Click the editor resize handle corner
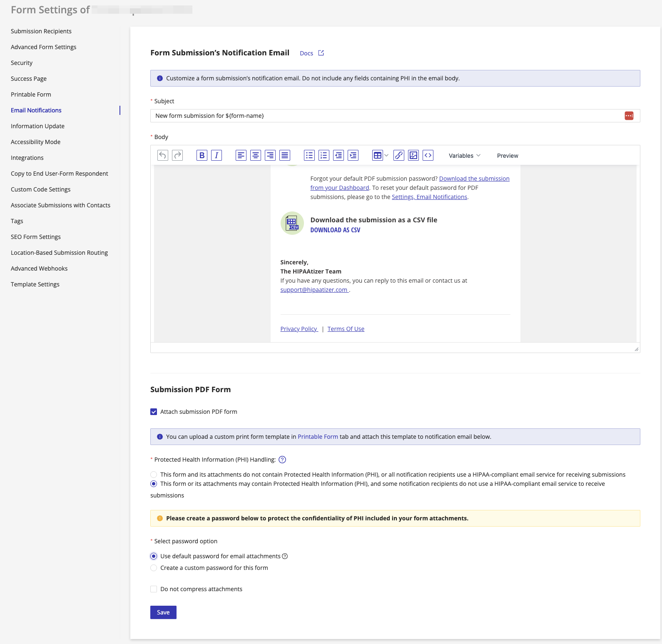The height and width of the screenshot is (644, 662). click(637, 349)
